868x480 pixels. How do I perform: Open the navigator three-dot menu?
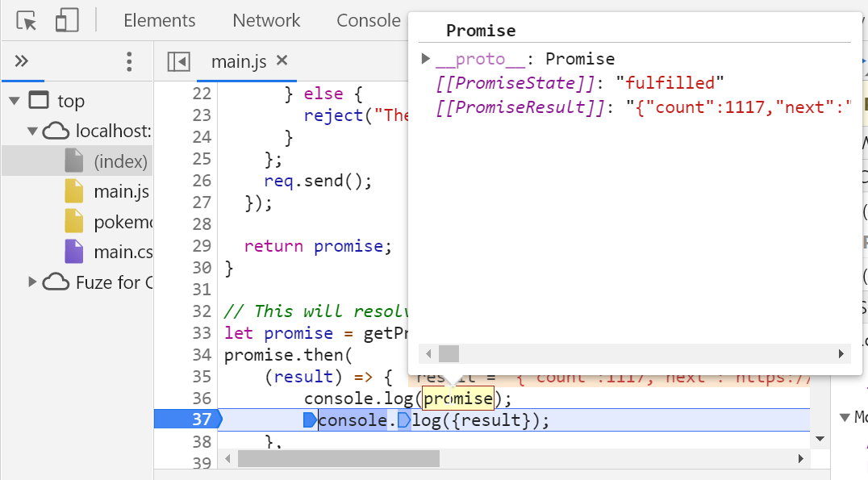pyautogui.click(x=129, y=61)
